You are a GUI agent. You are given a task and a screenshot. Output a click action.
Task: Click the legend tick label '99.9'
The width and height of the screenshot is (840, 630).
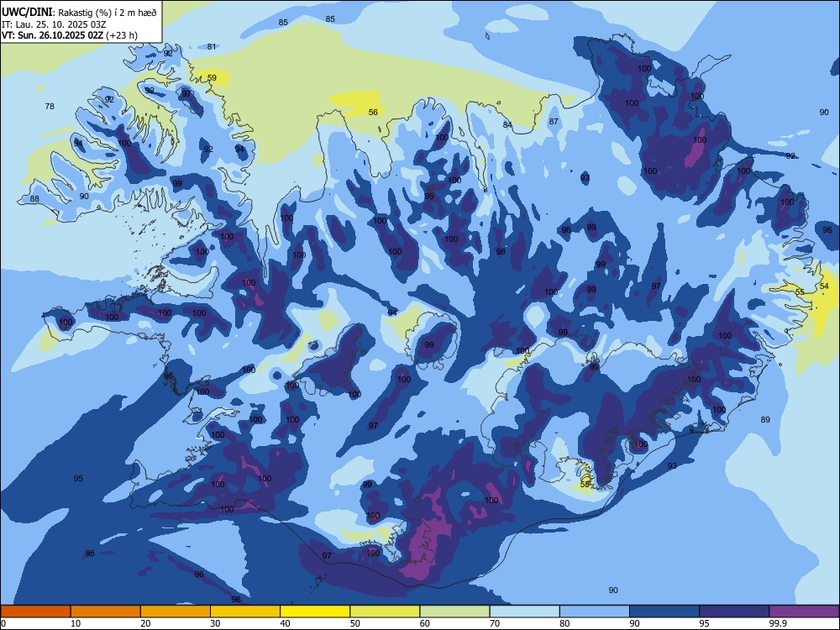(778, 623)
